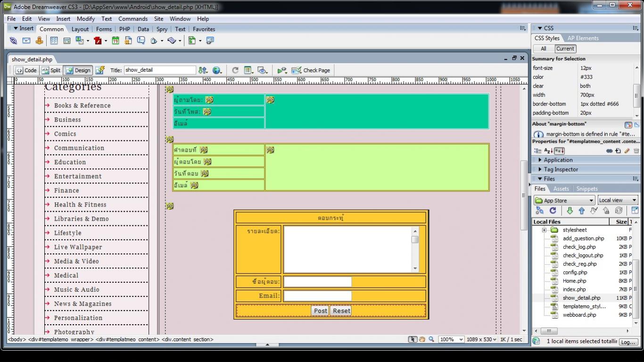The image size is (644, 362).
Task: Click the Hyperlink icon in Insert bar
Action: (13, 41)
